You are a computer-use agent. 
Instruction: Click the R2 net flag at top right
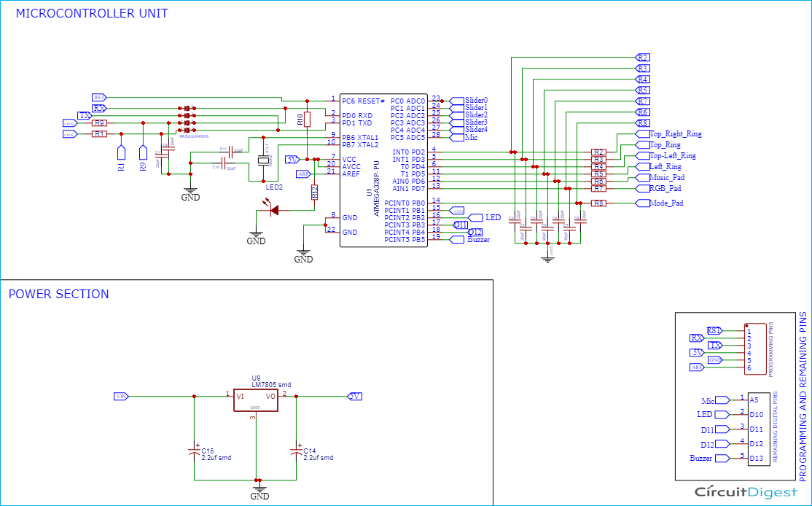point(642,57)
